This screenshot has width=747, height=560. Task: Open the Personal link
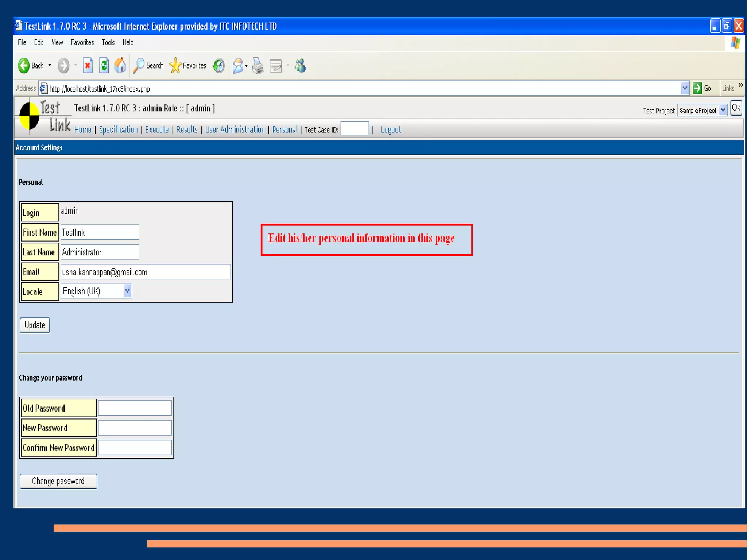285,130
